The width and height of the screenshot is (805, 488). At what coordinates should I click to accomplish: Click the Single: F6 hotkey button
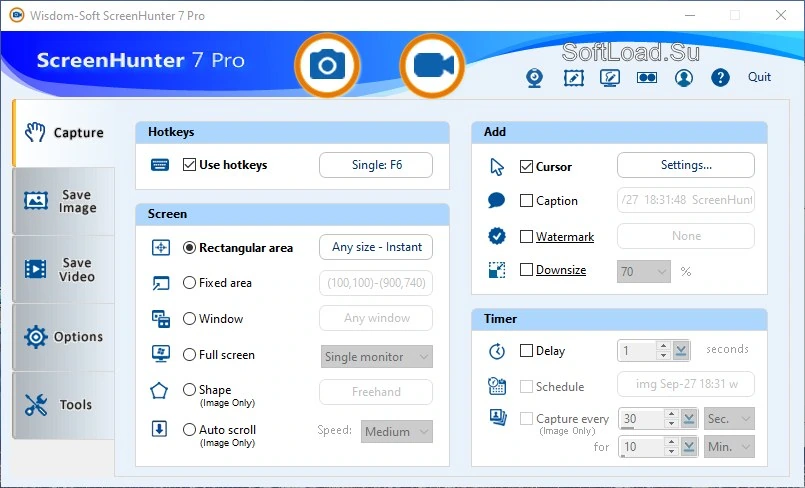click(376, 165)
